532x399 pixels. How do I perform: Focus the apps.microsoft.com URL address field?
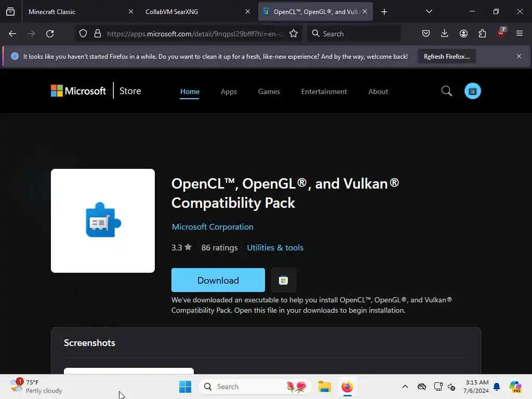[195, 34]
